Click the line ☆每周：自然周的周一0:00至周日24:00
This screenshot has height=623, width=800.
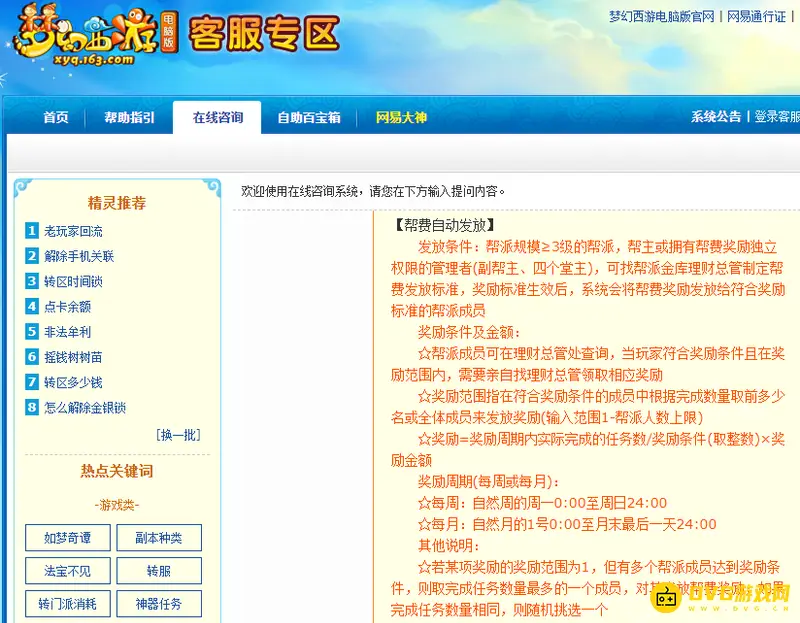tap(542, 503)
